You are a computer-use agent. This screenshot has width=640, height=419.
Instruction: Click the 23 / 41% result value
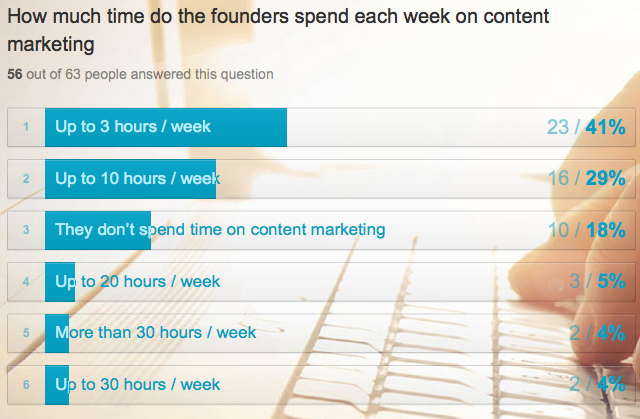pyautogui.click(x=586, y=127)
